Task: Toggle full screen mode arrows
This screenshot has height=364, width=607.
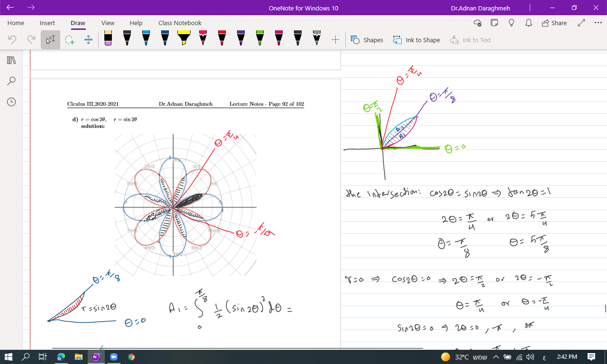Action: (581, 23)
